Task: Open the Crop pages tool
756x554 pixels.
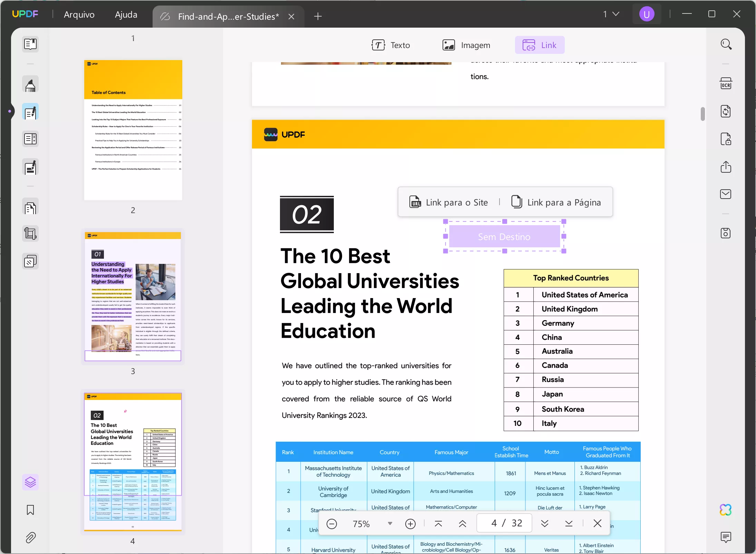Action: (x=30, y=234)
